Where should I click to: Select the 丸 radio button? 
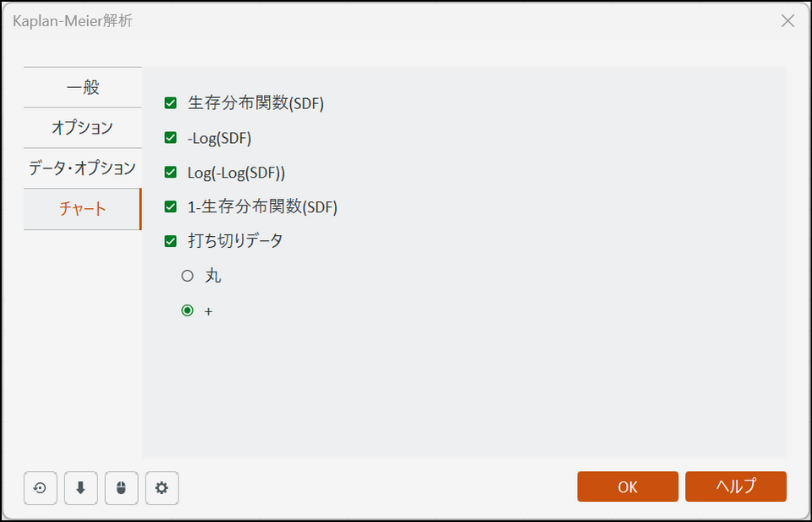point(188,276)
